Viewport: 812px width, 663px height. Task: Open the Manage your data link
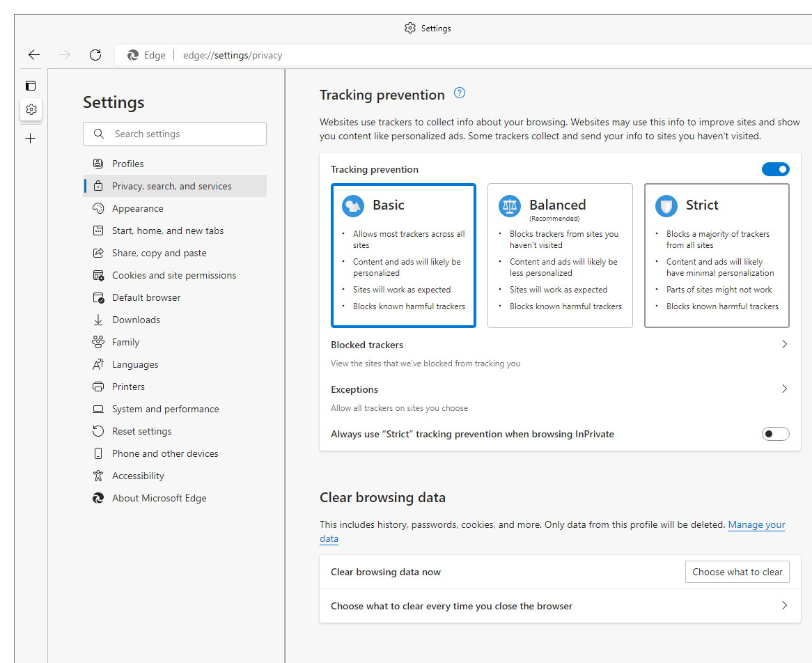pos(756,524)
